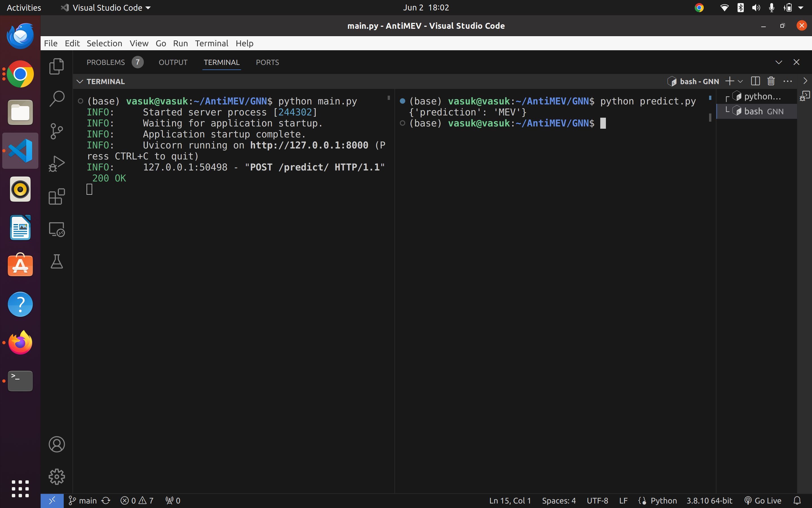The width and height of the screenshot is (812, 508).
Task: Open the Accounts menu icon
Action: coord(56,444)
